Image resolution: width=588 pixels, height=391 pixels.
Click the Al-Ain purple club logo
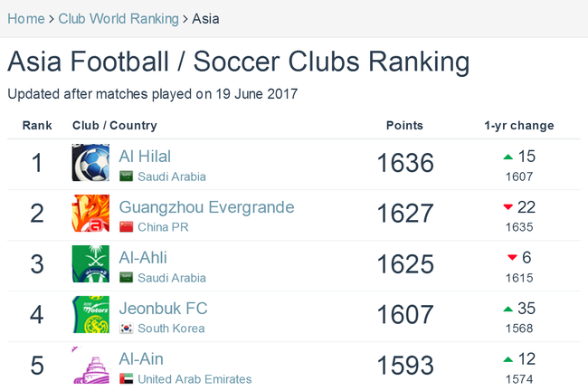point(90,365)
